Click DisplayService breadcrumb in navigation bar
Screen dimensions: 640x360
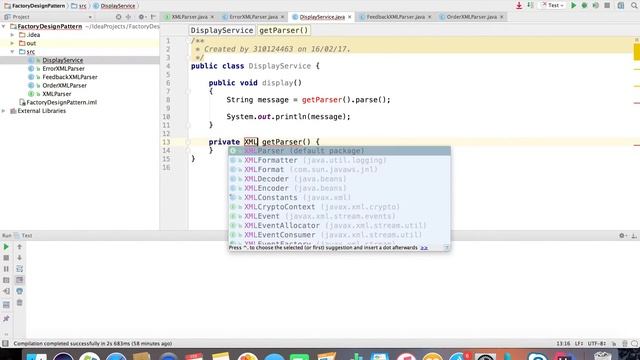[x=114, y=6]
